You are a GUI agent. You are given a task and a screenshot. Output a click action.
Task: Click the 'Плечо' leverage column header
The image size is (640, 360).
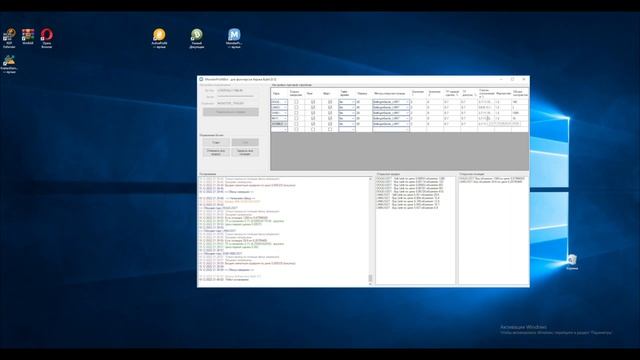click(x=363, y=93)
